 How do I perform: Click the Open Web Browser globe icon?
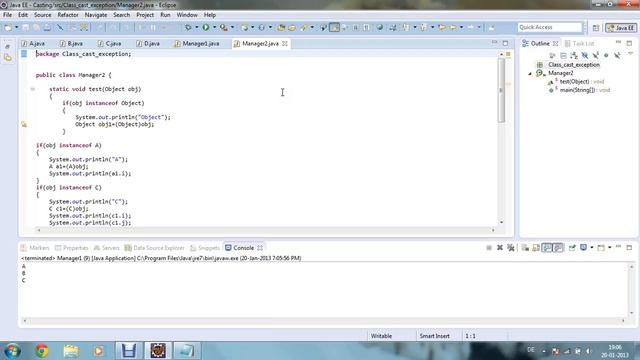[x=380, y=27]
